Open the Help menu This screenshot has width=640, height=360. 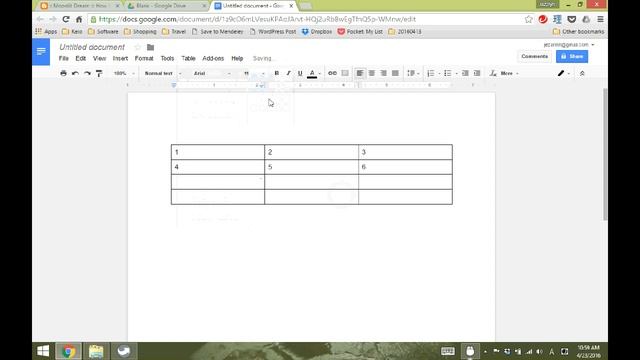tap(237, 58)
